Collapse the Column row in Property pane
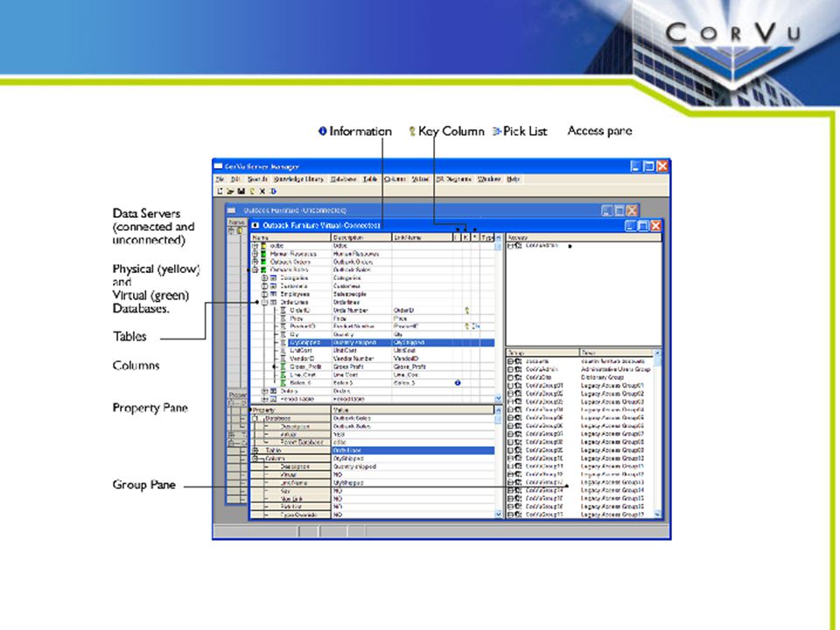The width and height of the screenshot is (840, 630). pos(255,458)
